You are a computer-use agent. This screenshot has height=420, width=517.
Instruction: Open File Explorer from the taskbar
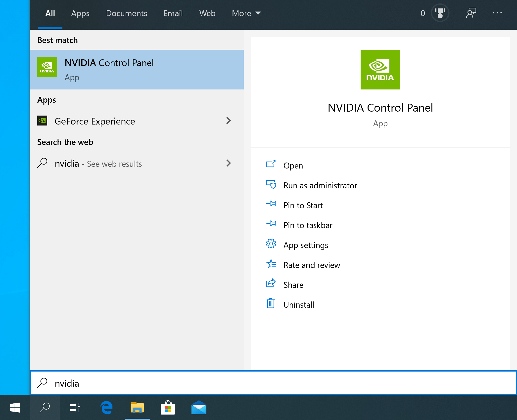(137, 408)
